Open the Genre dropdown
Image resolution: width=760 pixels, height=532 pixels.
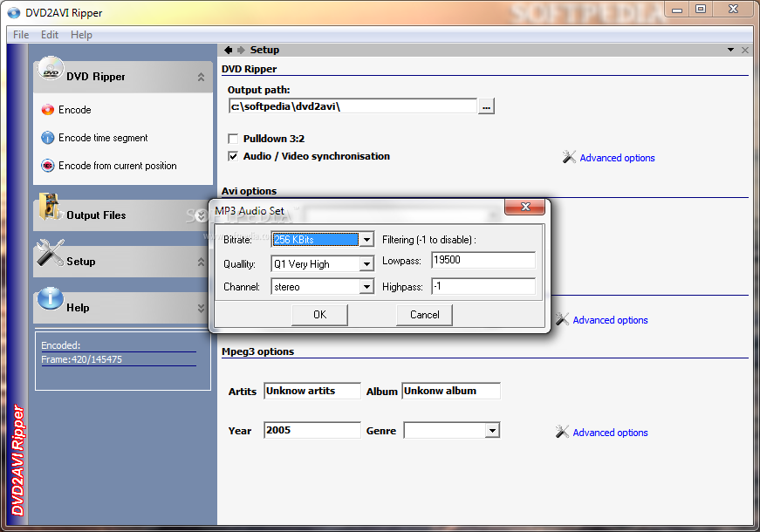(x=492, y=430)
